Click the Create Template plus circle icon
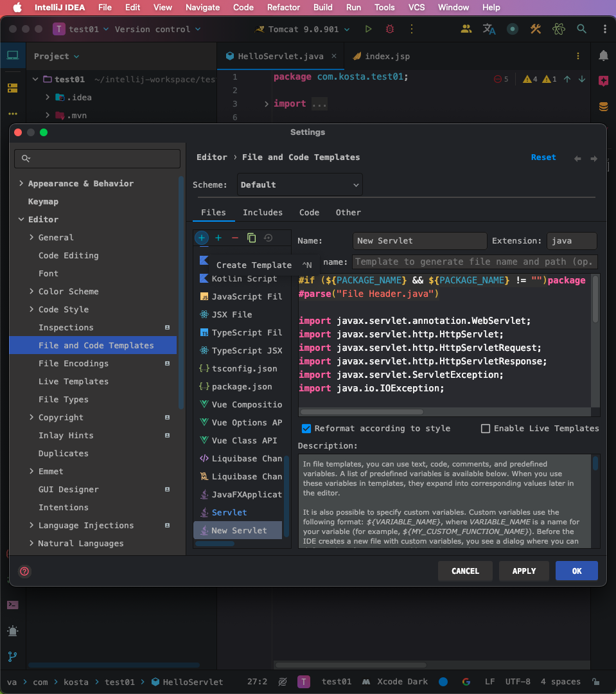Viewport: 616px width, 694px height. pos(202,238)
